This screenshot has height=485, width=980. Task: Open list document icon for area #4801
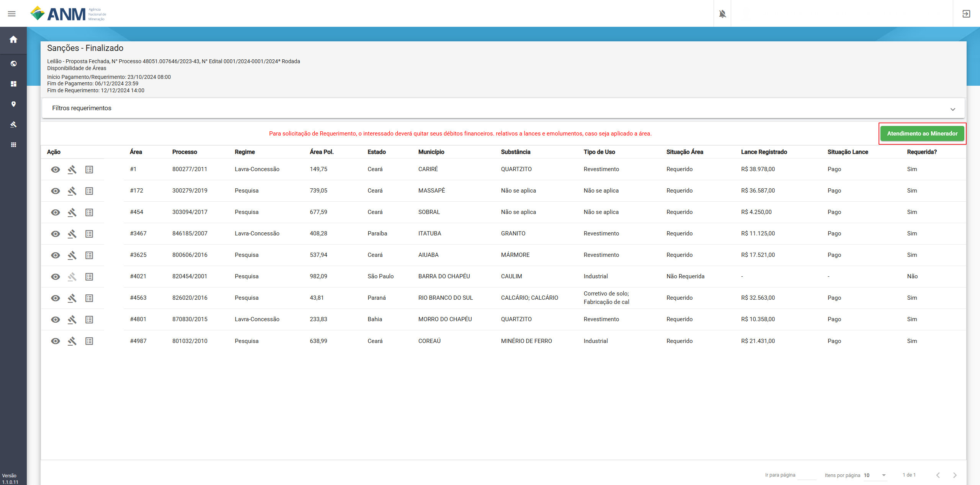pyautogui.click(x=89, y=320)
